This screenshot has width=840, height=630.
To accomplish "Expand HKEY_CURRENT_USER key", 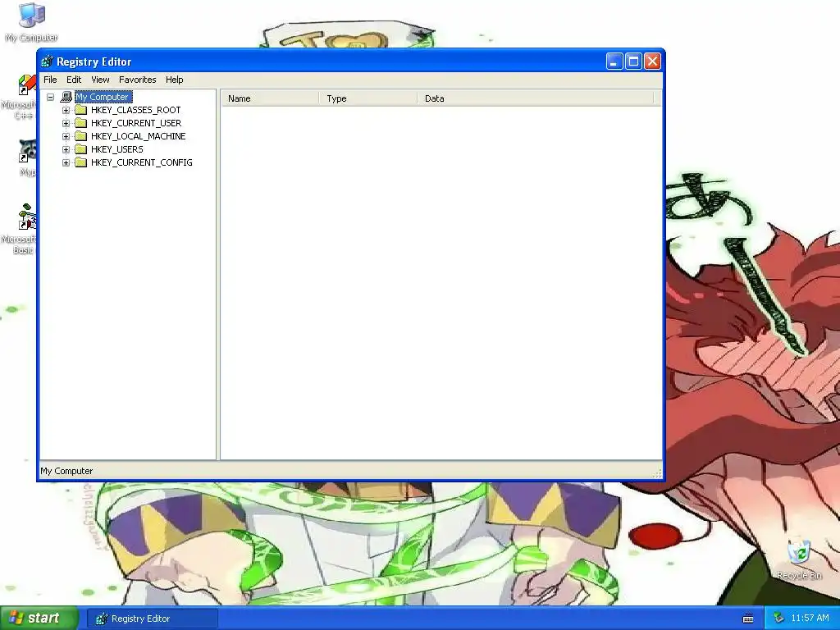I will pyautogui.click(x=66, y=123).
